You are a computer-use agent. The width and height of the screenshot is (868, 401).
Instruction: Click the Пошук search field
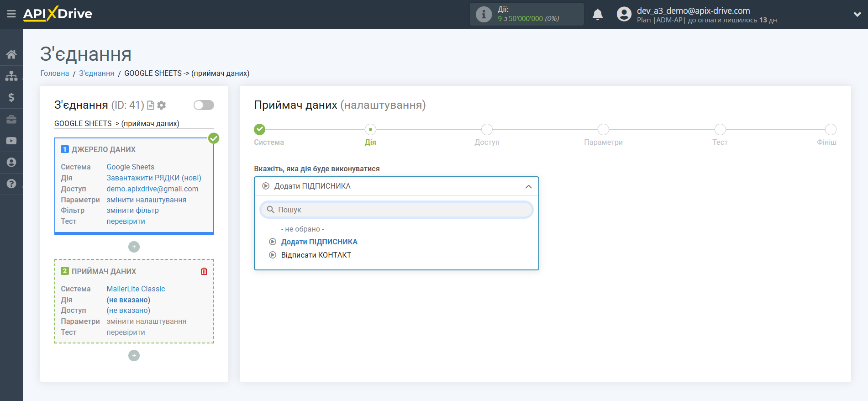[x=396, y=210]
